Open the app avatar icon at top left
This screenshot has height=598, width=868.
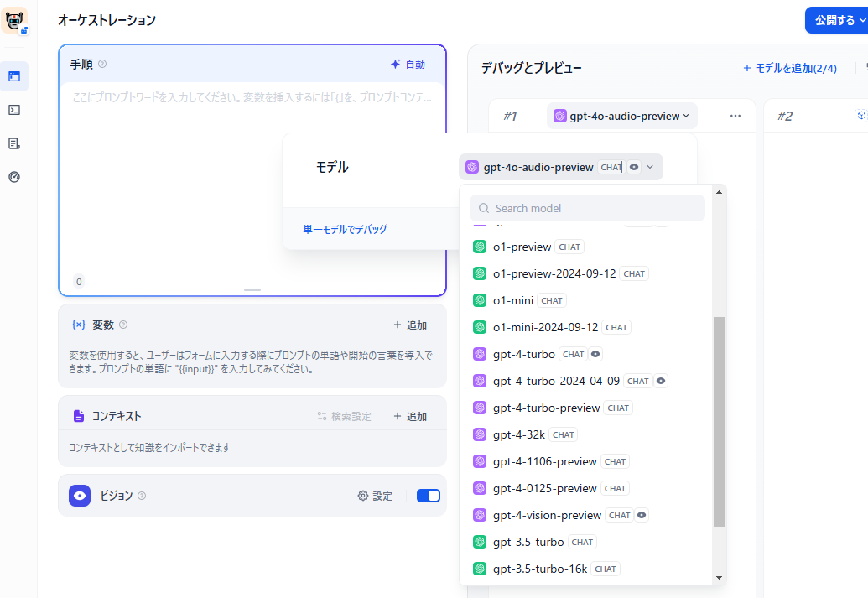click(x=14, y=20)
